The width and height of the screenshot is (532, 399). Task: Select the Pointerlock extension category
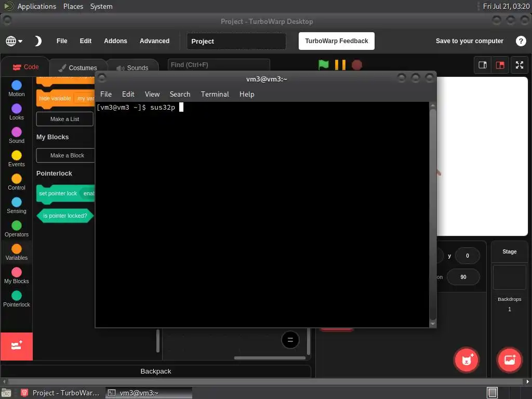pos(16,299)
